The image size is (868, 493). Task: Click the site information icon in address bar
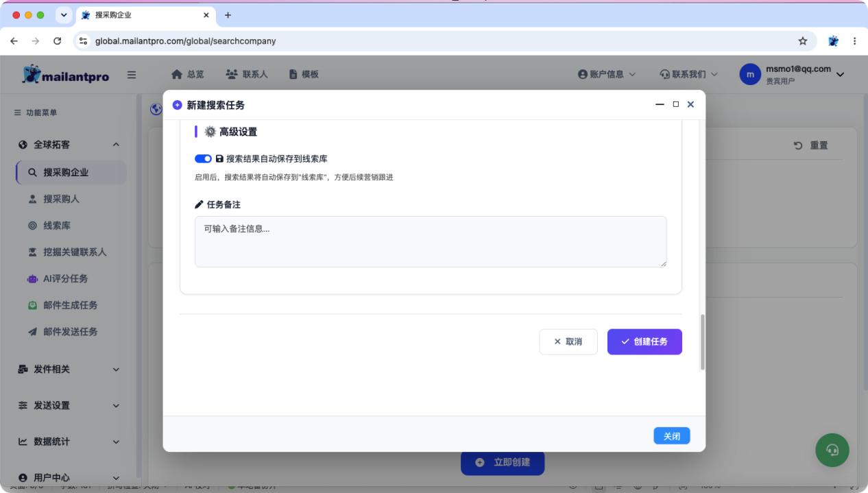pyautogui.click(x=83, y=41)
